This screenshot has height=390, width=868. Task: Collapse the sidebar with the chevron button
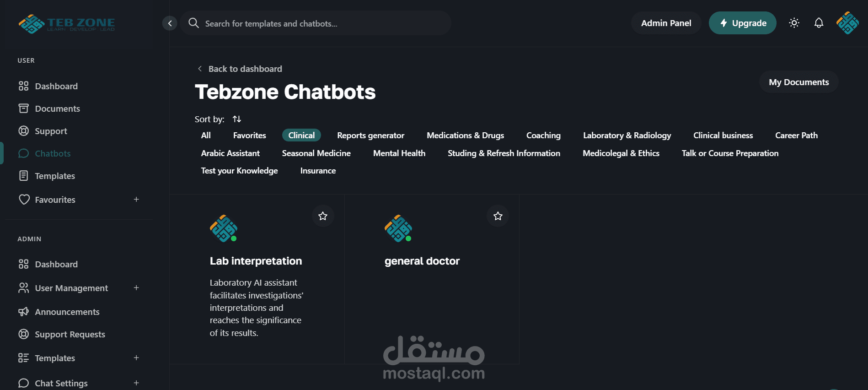[170, 23]
